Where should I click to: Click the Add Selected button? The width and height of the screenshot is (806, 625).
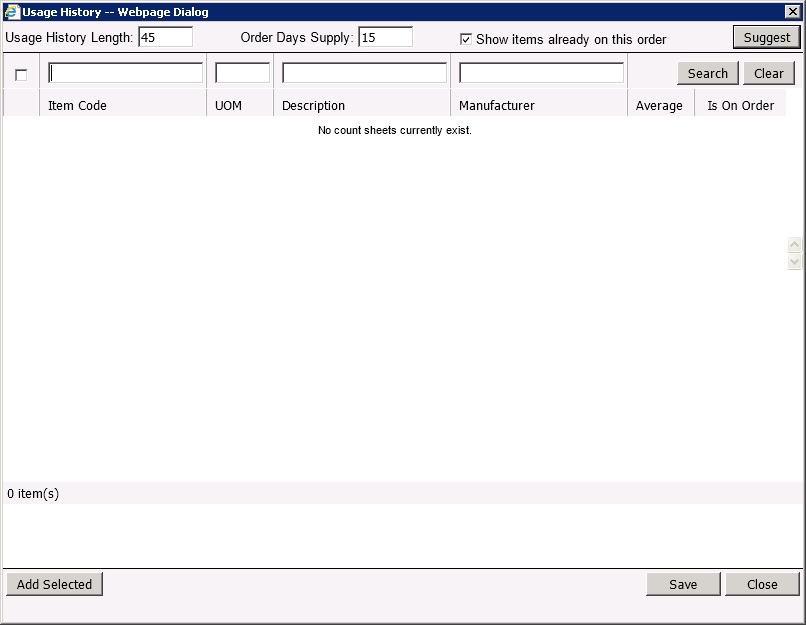click(x=54, y=584)
